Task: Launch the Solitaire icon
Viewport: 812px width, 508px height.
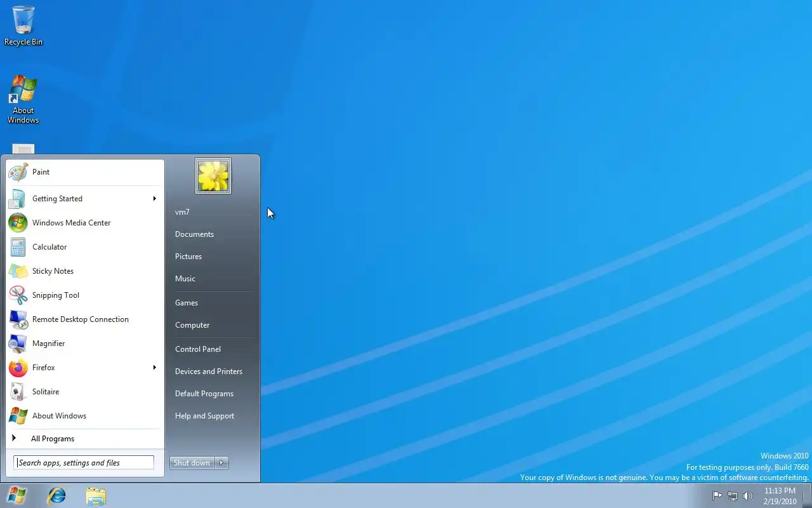Action: [x=18, y=392]
